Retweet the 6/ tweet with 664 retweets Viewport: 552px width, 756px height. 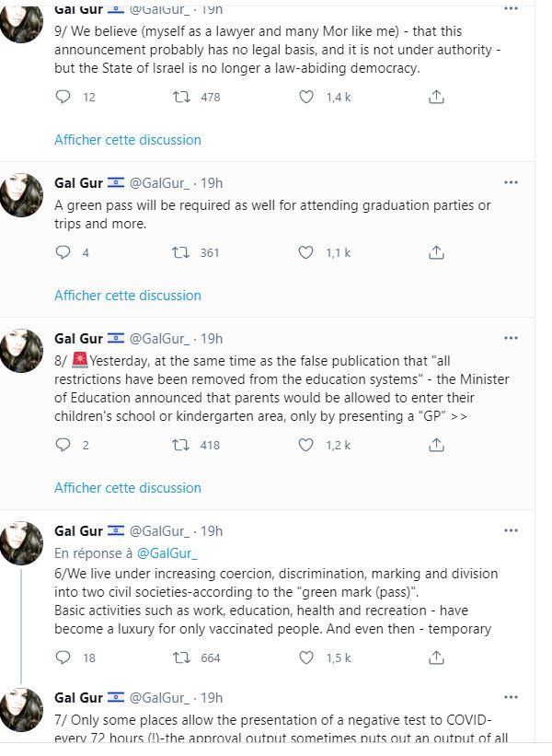coord(182,657)
